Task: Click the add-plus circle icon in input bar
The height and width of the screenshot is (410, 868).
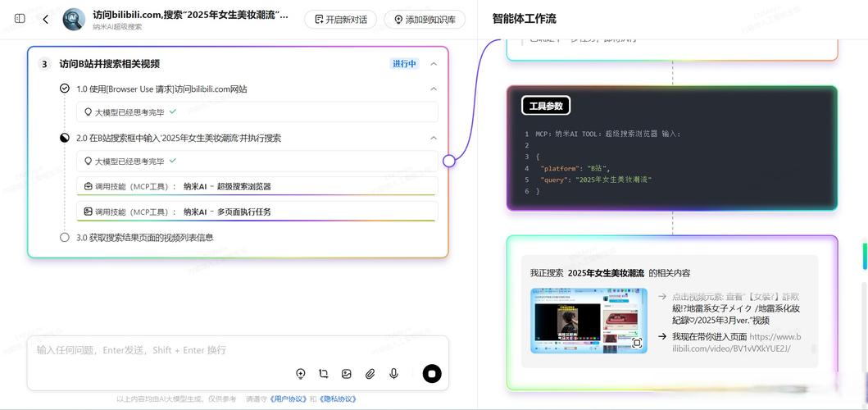Action: pyautogui.click(x=301, y=374)
